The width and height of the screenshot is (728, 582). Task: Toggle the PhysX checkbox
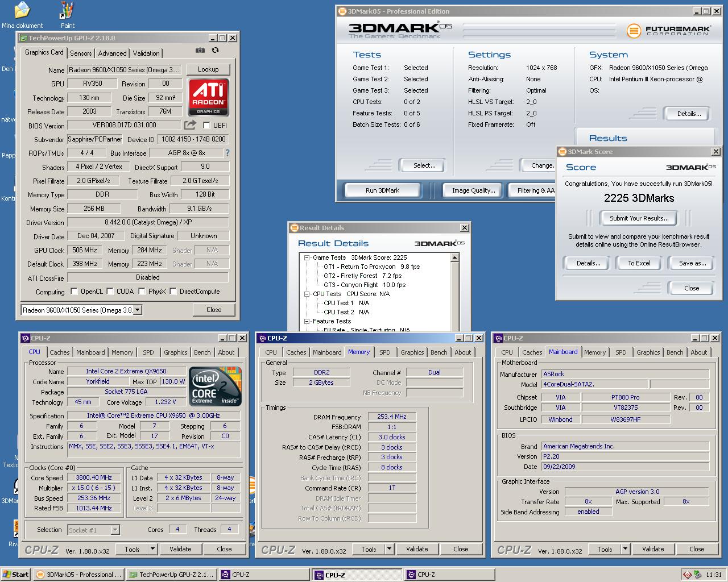point(142,292)
